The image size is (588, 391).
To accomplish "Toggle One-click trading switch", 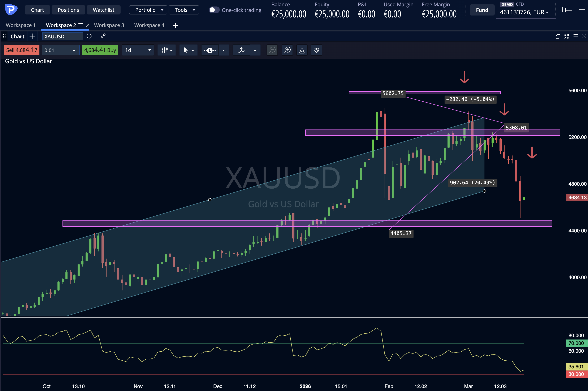I will (214, 10).
